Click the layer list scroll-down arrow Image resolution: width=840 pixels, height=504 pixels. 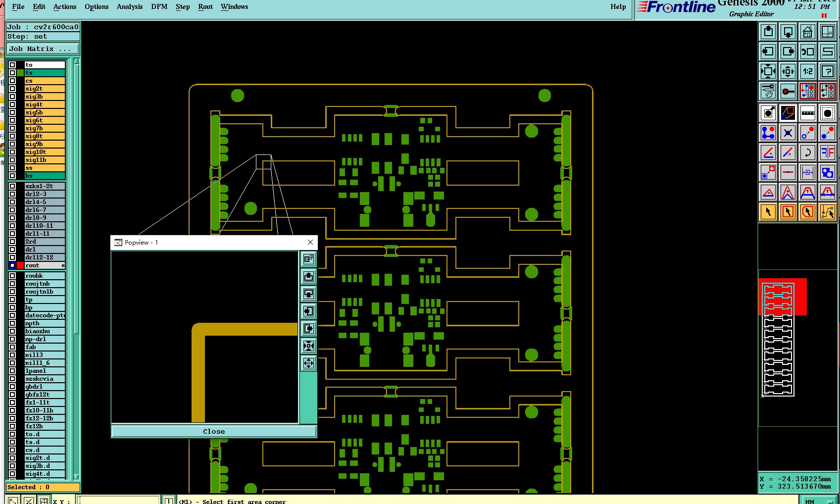pyautogui.click(x=76, y=477)
